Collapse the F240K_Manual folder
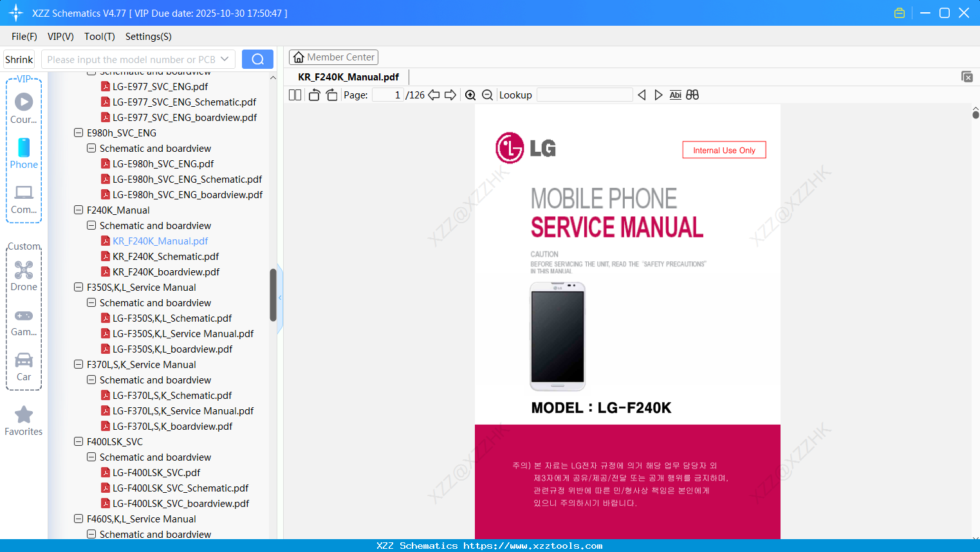Viewport: 980px width, 552px height. 77,210
